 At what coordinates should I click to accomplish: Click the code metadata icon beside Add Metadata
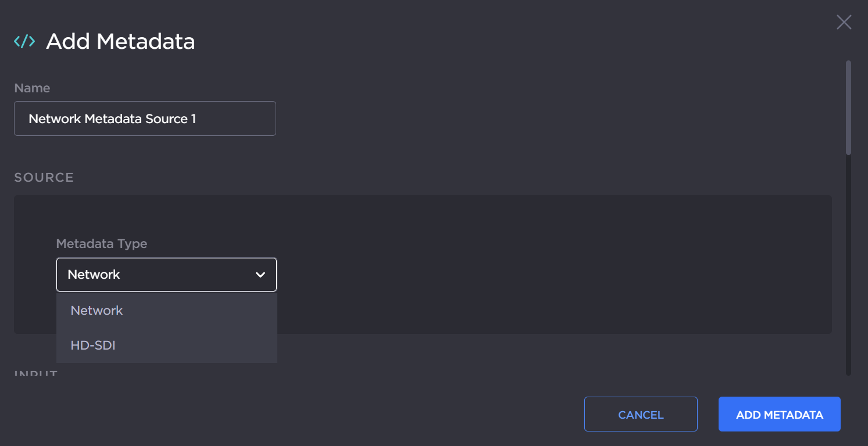(x=23, y=41)
